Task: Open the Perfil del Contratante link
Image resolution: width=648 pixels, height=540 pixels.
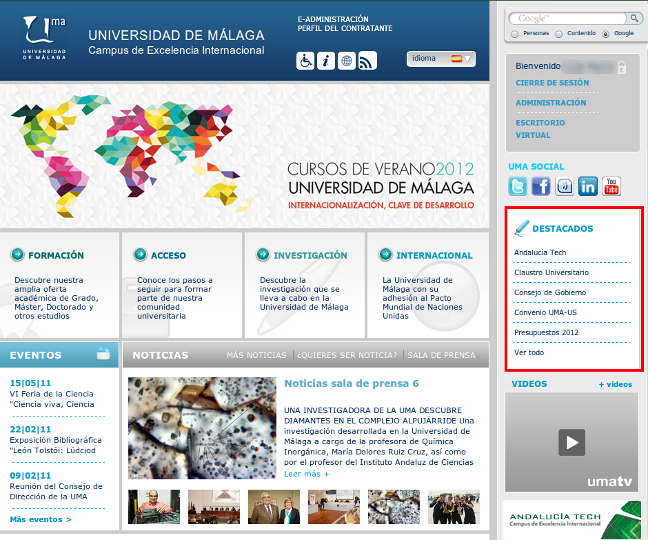Action: click(x=345, y=28)
